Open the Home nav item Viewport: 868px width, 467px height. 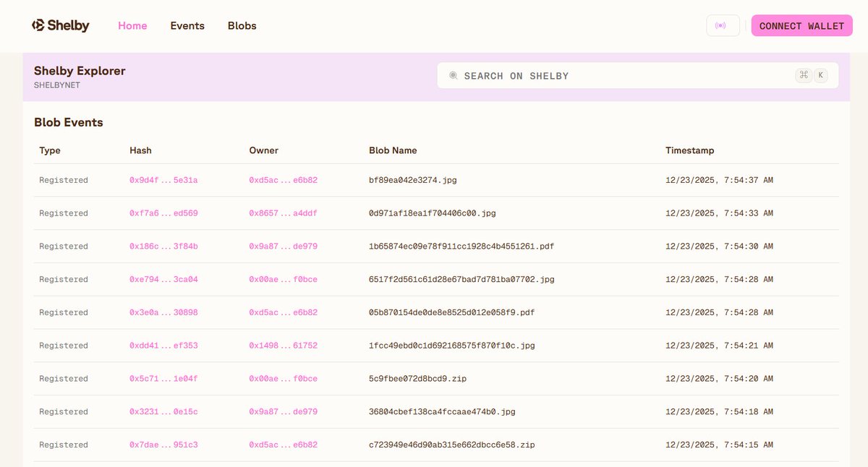tap(132, 25)
